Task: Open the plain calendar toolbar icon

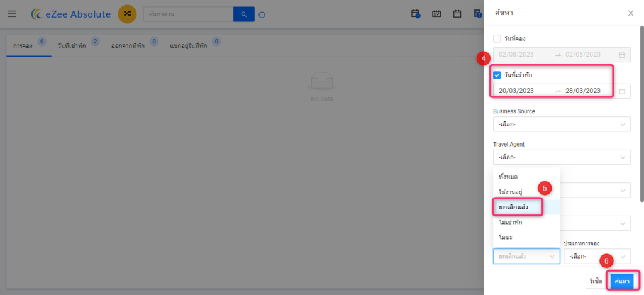Action: coord(457,14)
